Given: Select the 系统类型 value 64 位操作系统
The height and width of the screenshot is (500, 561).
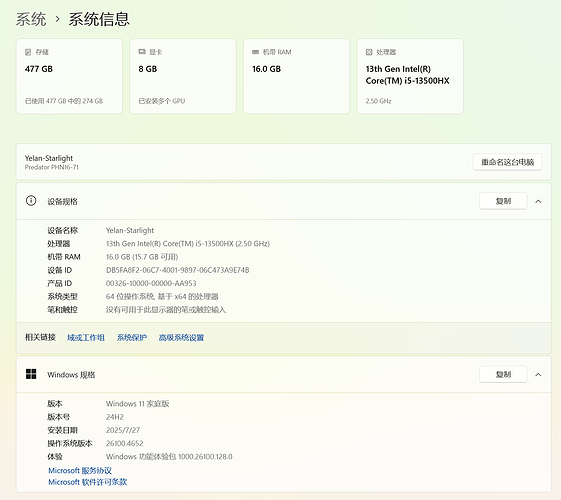Looking at the screenshot, I should tap(162, 296).
